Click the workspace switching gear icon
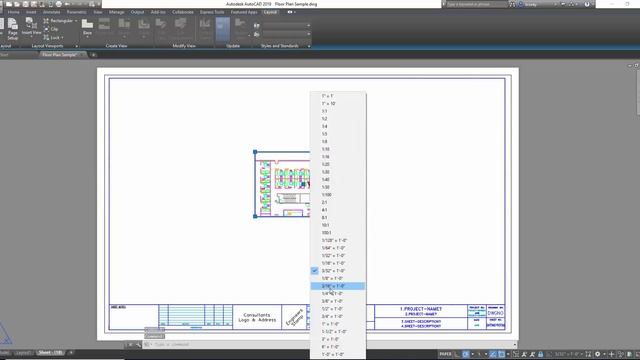640x360 pixels. click(598, 354)
